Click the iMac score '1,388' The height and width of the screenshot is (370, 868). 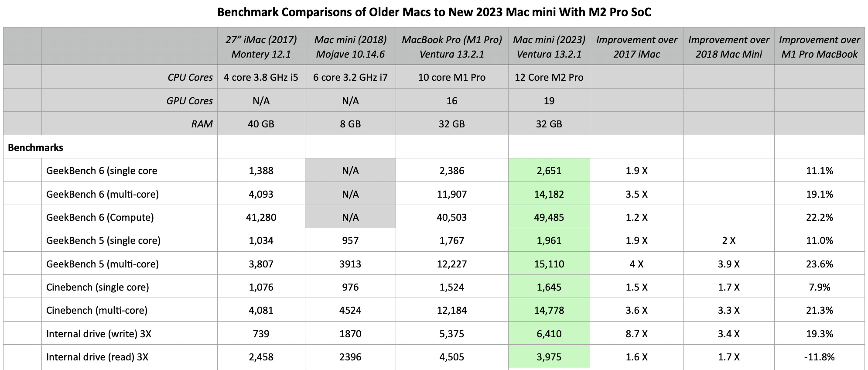click(x=261, y=171)
